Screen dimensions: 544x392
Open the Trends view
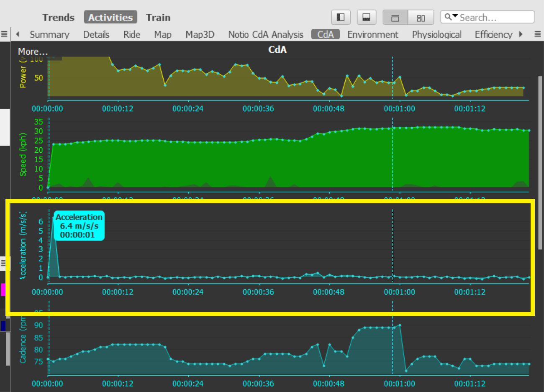(x=58, y=18)
